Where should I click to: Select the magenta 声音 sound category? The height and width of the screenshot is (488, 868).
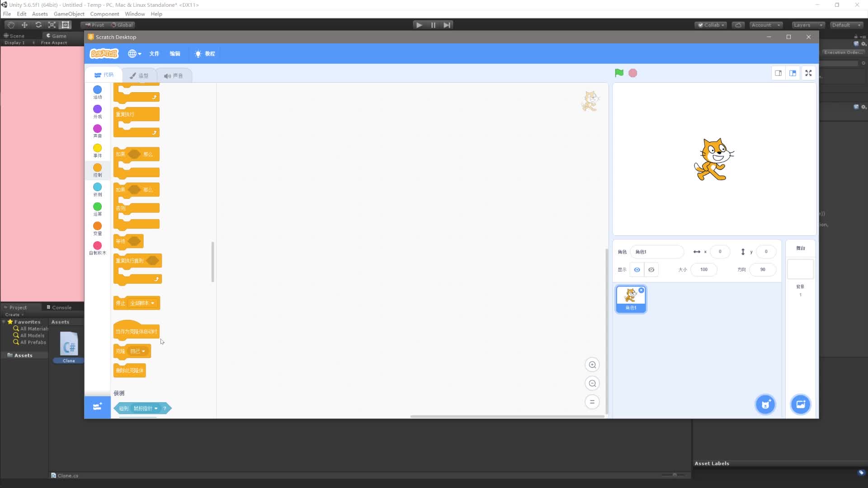pyautogui.click(x=97, y=131)
